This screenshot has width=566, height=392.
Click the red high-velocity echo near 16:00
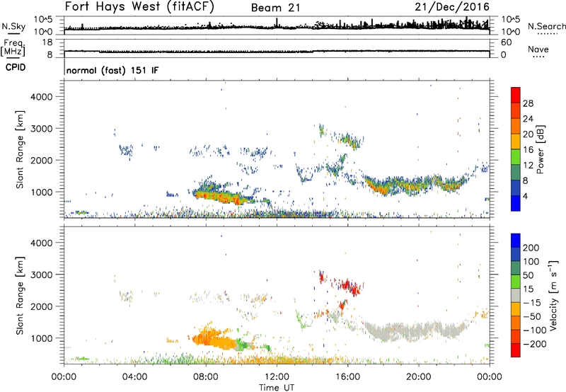tap(348, 287)
